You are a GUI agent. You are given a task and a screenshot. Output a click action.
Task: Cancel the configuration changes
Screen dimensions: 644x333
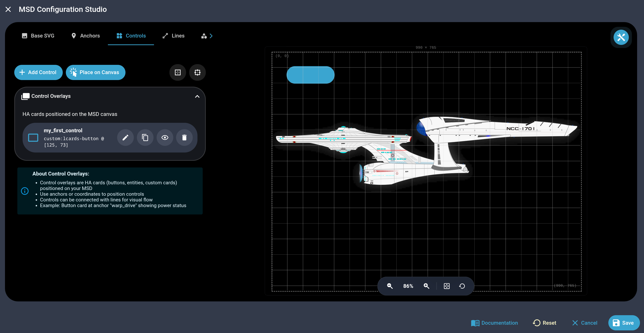point(585,323)
